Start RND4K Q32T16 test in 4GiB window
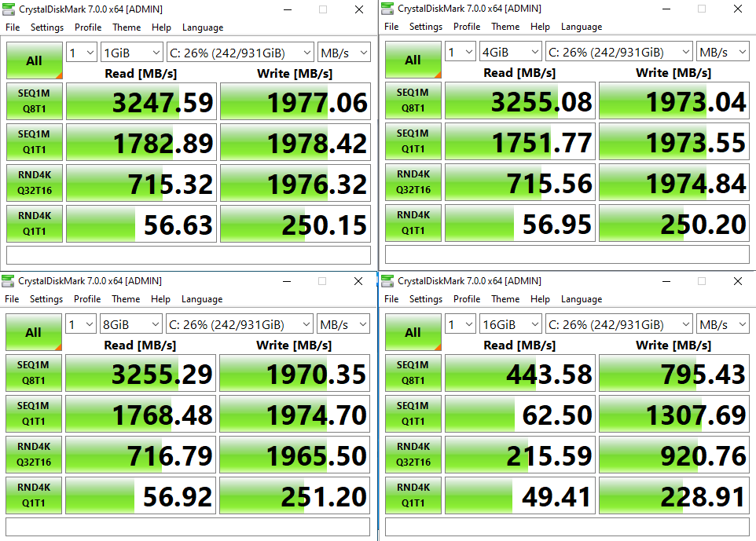 point(413,182)
